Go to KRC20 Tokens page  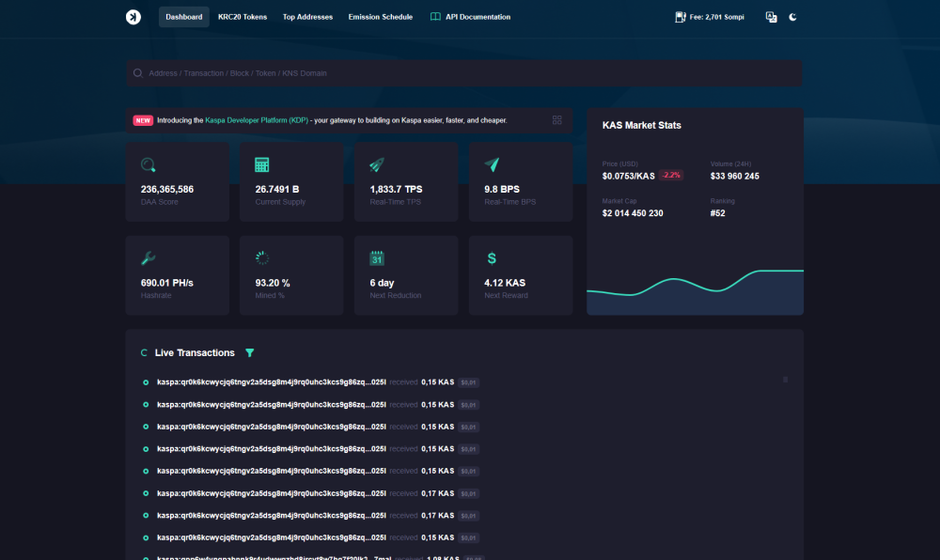tap(243, 17)
